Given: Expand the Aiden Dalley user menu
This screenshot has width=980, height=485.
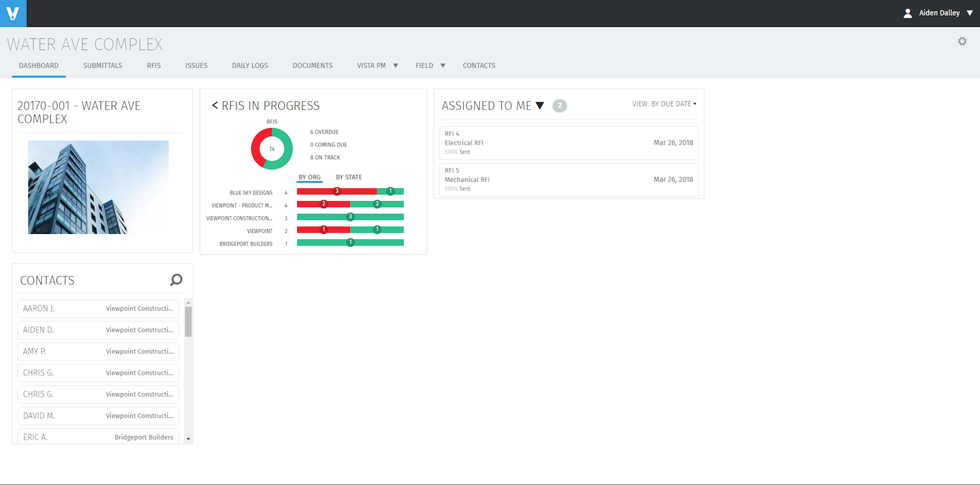Looking at the screenshot, I should [x=970, y=13].
